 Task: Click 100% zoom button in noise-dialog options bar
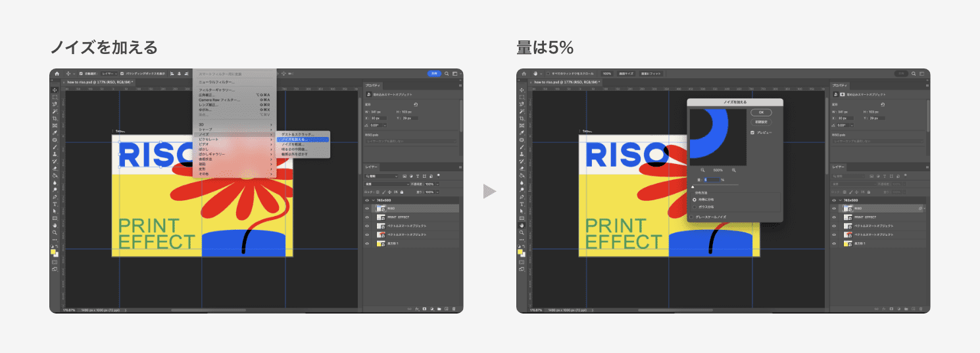click(607, 73)
